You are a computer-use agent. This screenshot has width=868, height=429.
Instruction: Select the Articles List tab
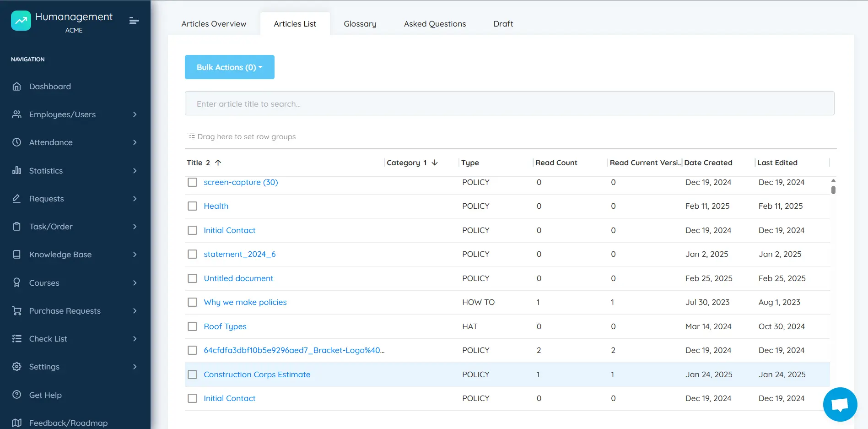(x=295, y=24)
